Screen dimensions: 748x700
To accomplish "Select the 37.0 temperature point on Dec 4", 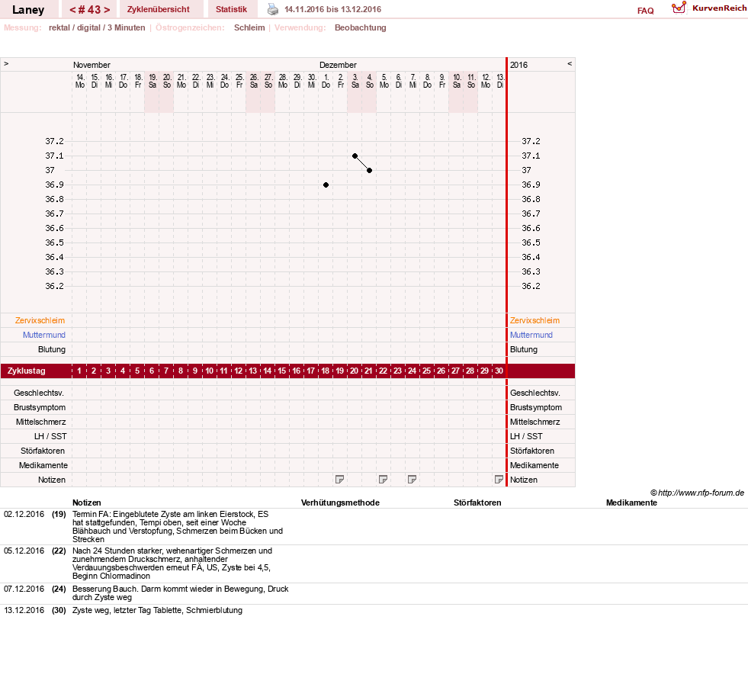I will (x=369, y=170).
